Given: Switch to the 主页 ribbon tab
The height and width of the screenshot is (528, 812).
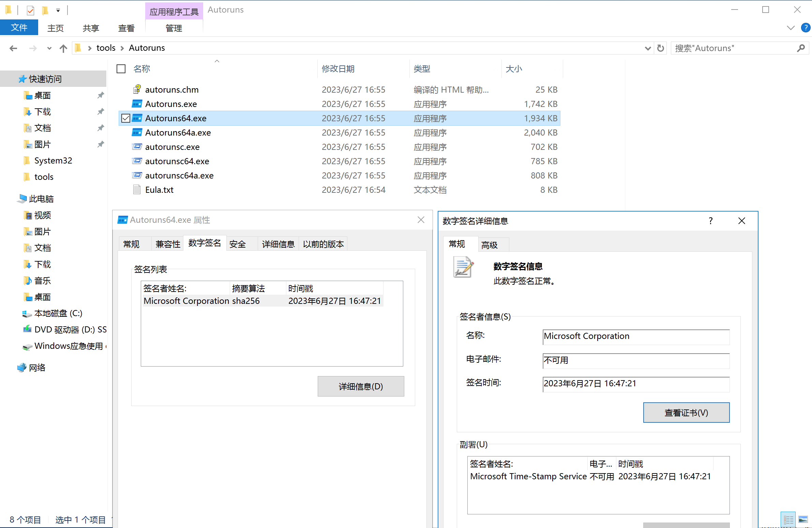Looking at the screenshot, I should tap(55, 28).
